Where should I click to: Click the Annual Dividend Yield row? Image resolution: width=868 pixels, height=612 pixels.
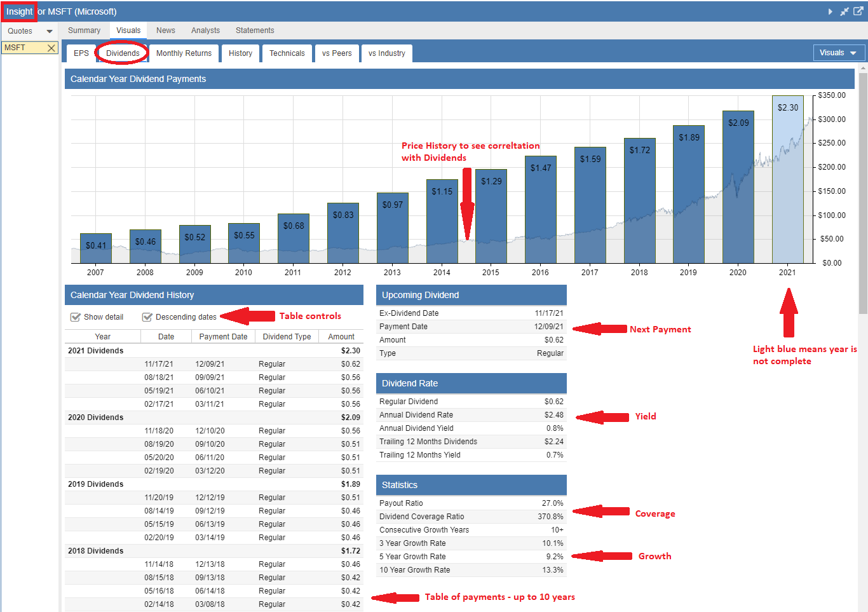471,428
